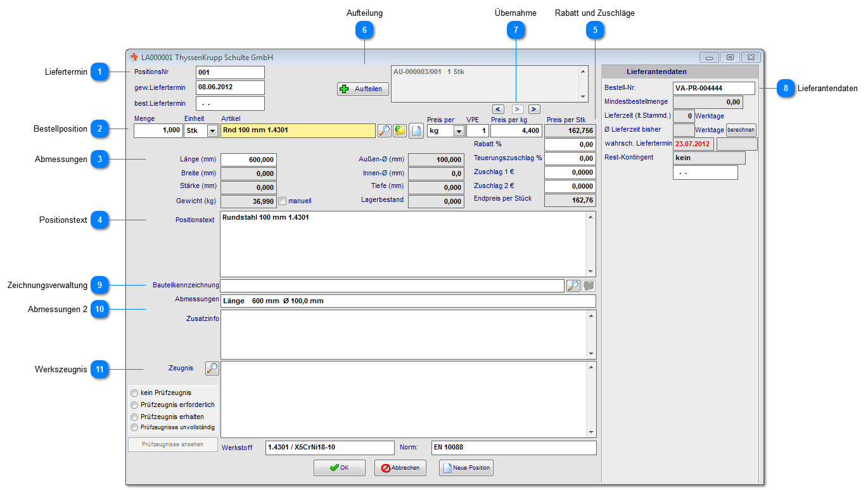Open article search magnifier beside Artikel field
The width and height of the screenshot is (868, 490).
[x=385, y=131]
